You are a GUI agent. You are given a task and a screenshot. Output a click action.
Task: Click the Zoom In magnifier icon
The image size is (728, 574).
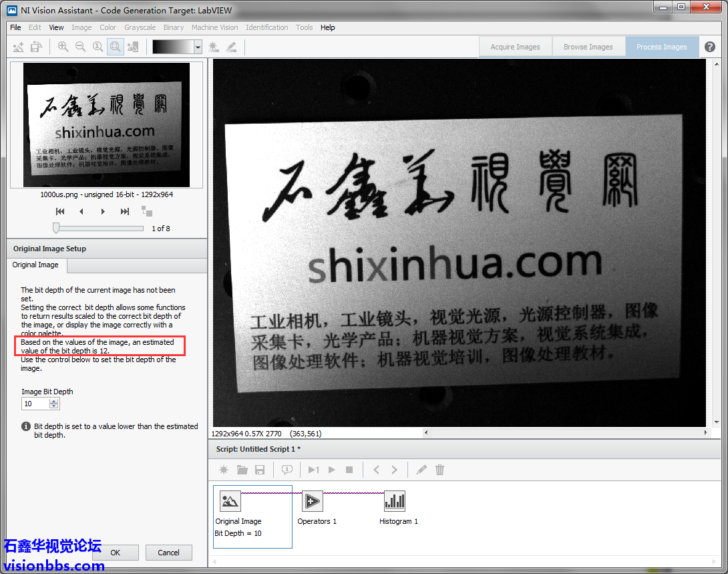click(x=63, y=47)
